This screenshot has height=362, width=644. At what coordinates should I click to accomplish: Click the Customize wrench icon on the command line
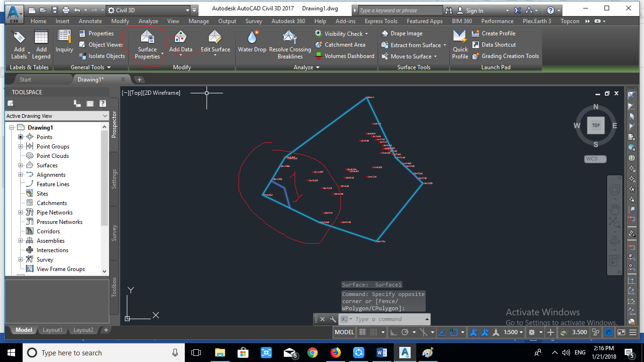click(333, 319)
